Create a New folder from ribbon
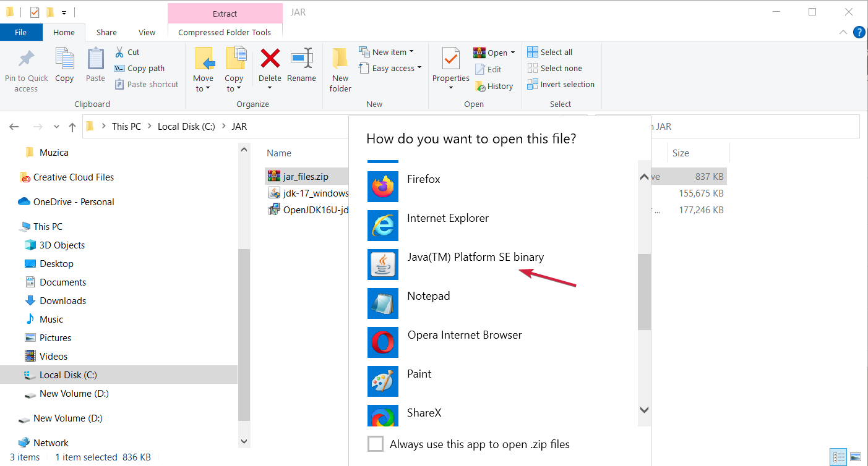This screenshot has height=466, width=868. [x=340, y=70]
